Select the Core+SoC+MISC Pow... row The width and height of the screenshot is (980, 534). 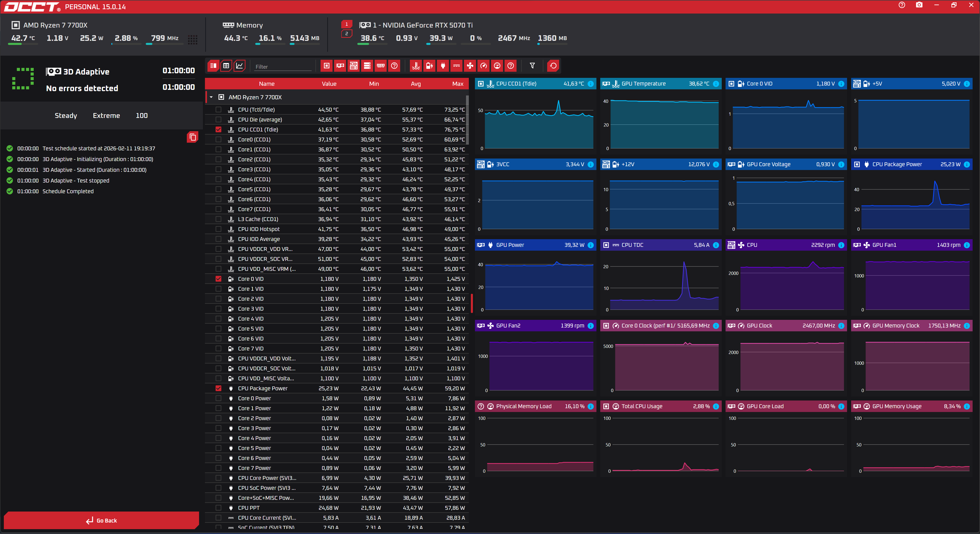337,498
